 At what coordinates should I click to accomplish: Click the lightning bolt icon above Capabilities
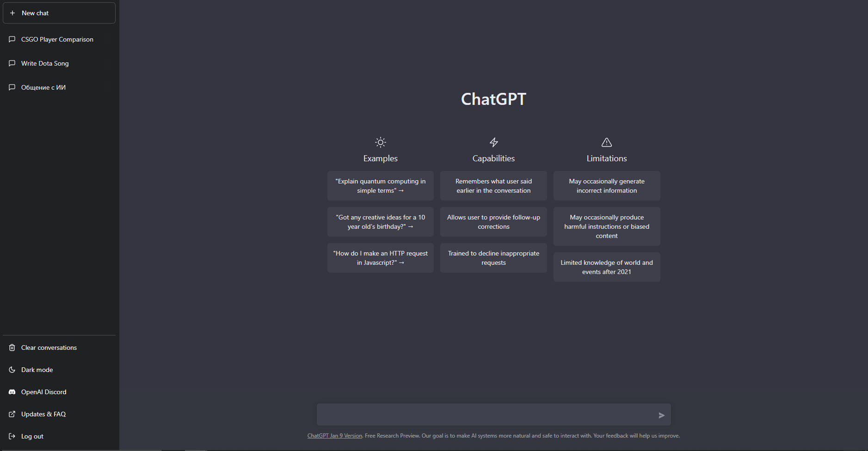click(x=494, y=142)
